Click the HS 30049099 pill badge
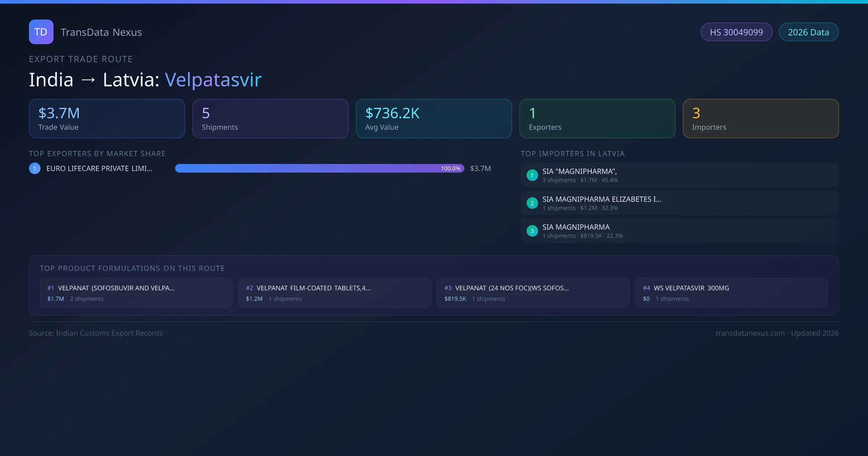 pyautogui.click(x=736, y=32)
